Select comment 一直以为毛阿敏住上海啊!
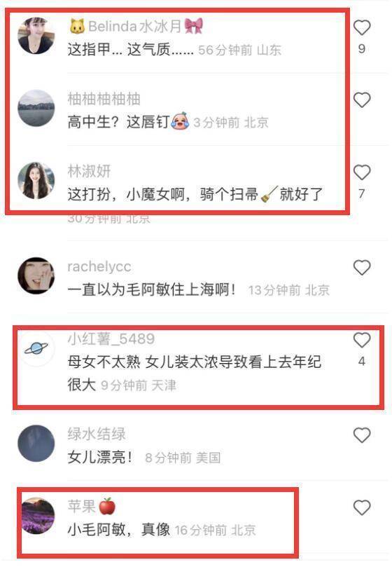Screen dimensions: 392x567 pos(152,289)
